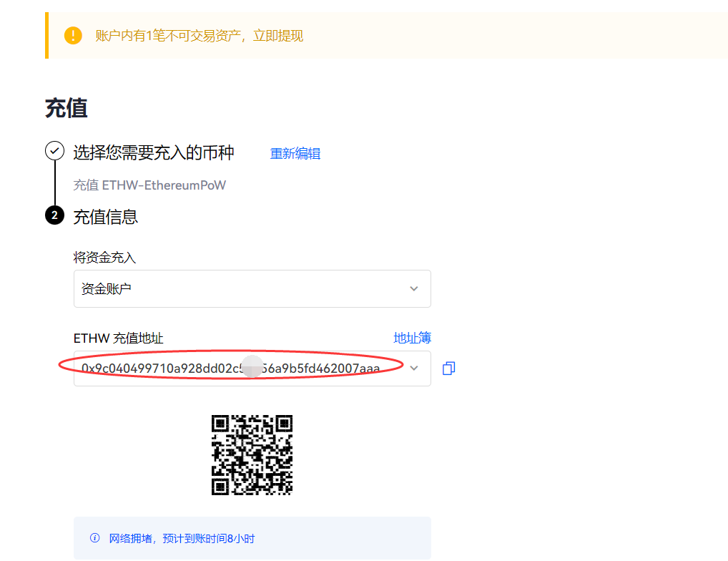This screenshot has height=561, width=728.
Task: Click the 立即提现 banner message
Action: [x=199, y=36]
